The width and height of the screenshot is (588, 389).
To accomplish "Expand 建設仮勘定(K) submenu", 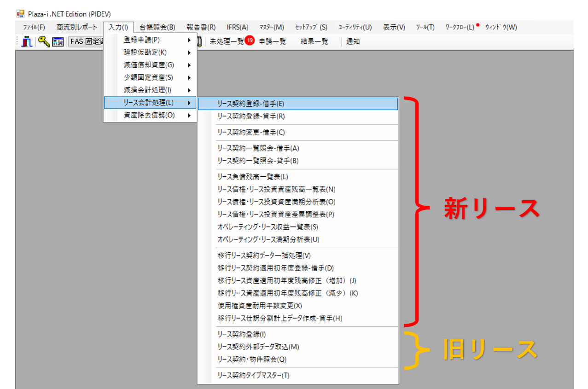I will 150,52.
